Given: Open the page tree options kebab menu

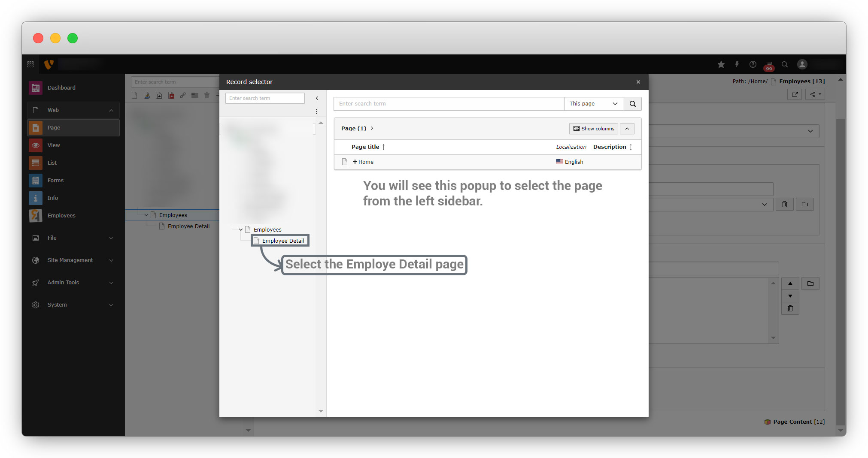Looking at the screenshot, I should click(317, 111).
